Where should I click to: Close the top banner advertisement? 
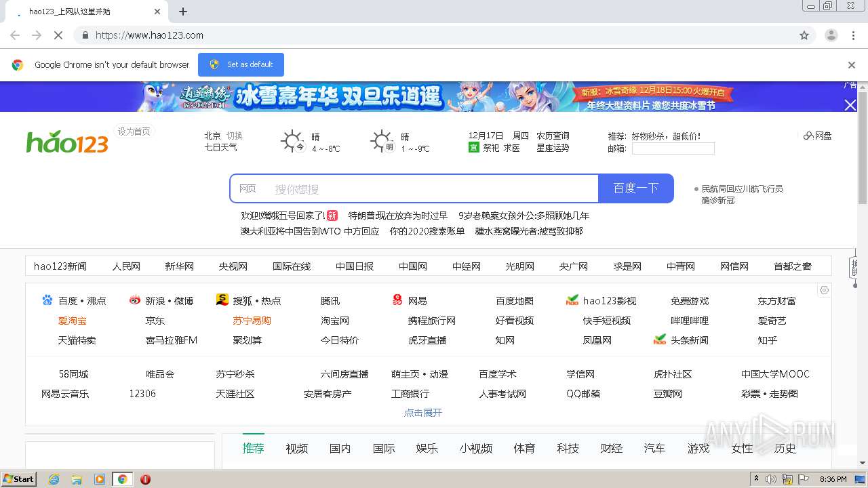850,105
